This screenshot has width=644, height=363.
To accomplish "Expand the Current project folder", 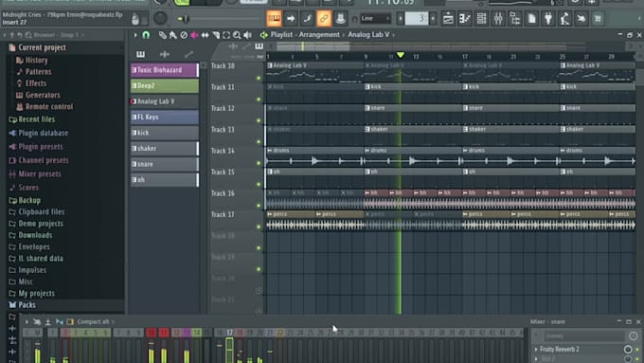I will point(42,47).
